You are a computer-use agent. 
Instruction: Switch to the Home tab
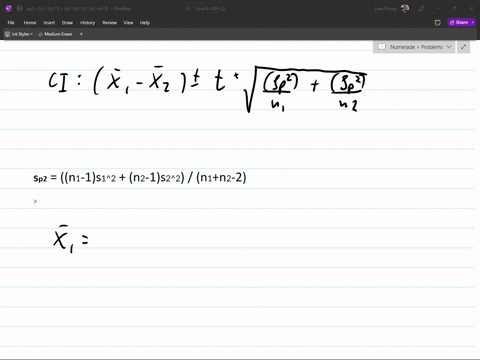pos(30,23)
